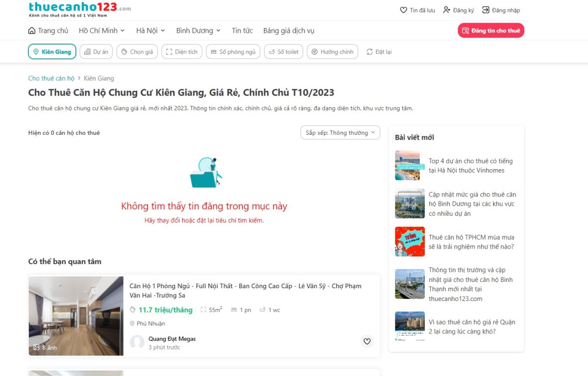Click the home icon next to Trang chủ
This screenshot has width=588, height=376.
click(x=32, y=30)
